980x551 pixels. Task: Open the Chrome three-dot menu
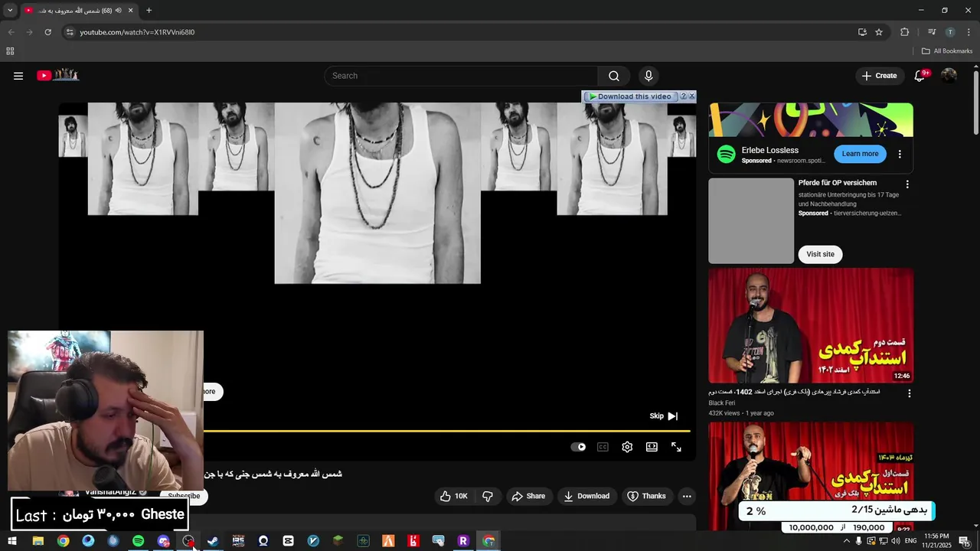pos(969,32)
